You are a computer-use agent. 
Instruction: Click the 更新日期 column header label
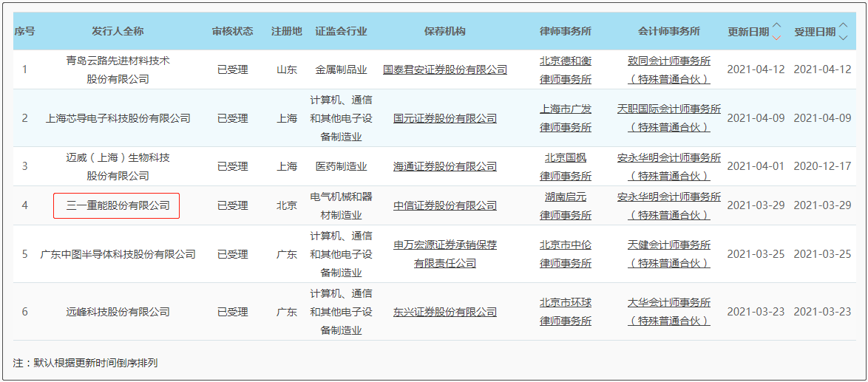point(748,32)
